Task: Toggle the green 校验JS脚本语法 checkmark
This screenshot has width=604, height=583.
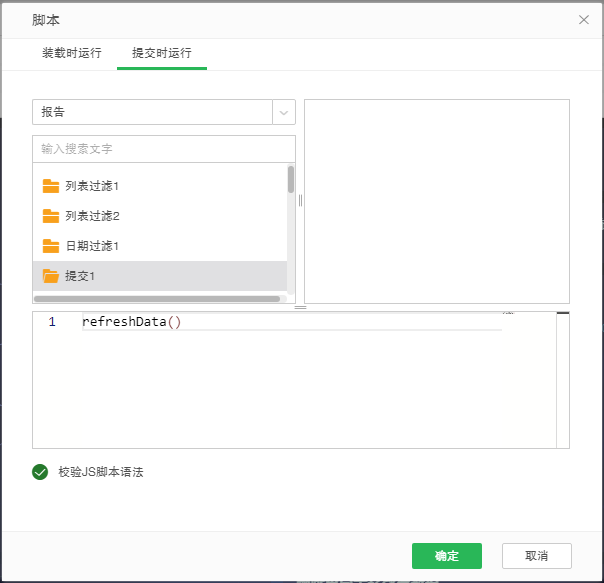Action: point(40,472)
